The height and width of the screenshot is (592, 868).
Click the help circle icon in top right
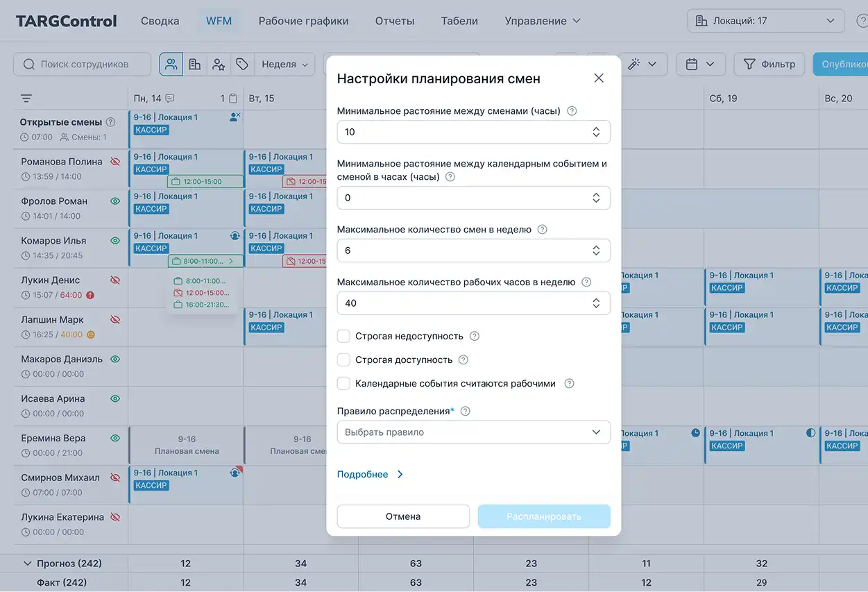pos(862,21)
